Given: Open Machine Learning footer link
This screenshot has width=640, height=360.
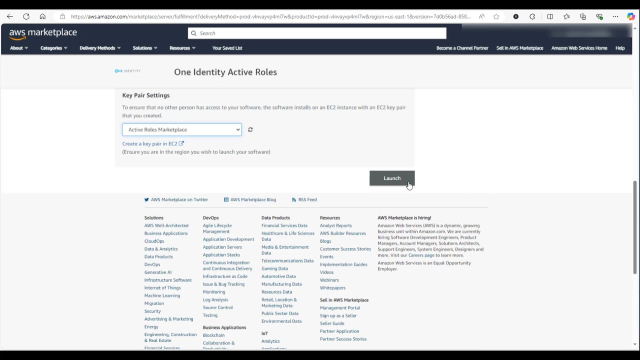Looking at the screenshot, I should click(x=162, y=296).
